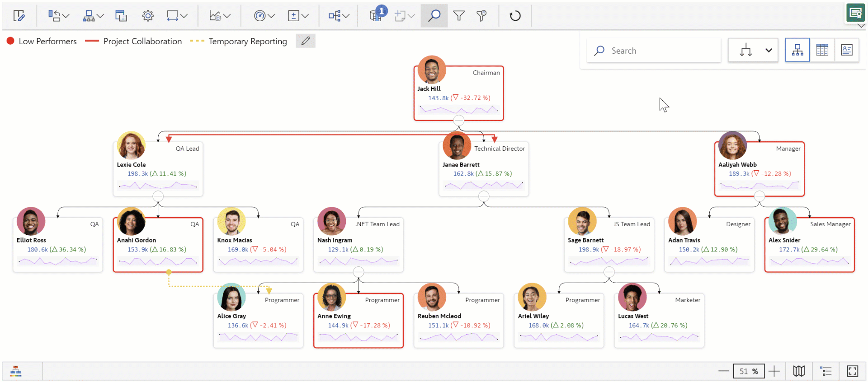
Task: Open the gauge KPI dropdown menu
Action: [264, 16]
